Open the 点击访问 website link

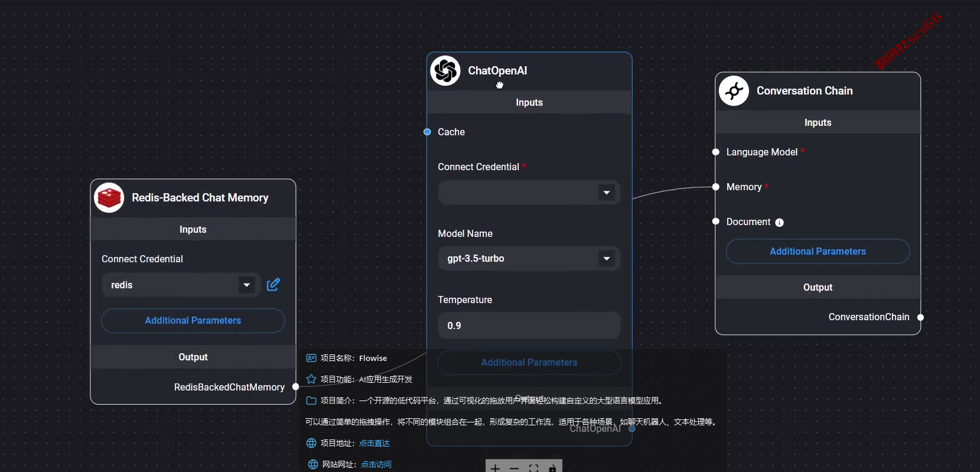(376, 464)
